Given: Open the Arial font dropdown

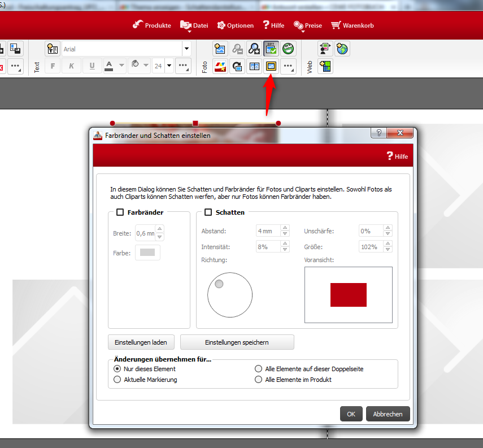Looking at the screenshot, I should (186, 49).
